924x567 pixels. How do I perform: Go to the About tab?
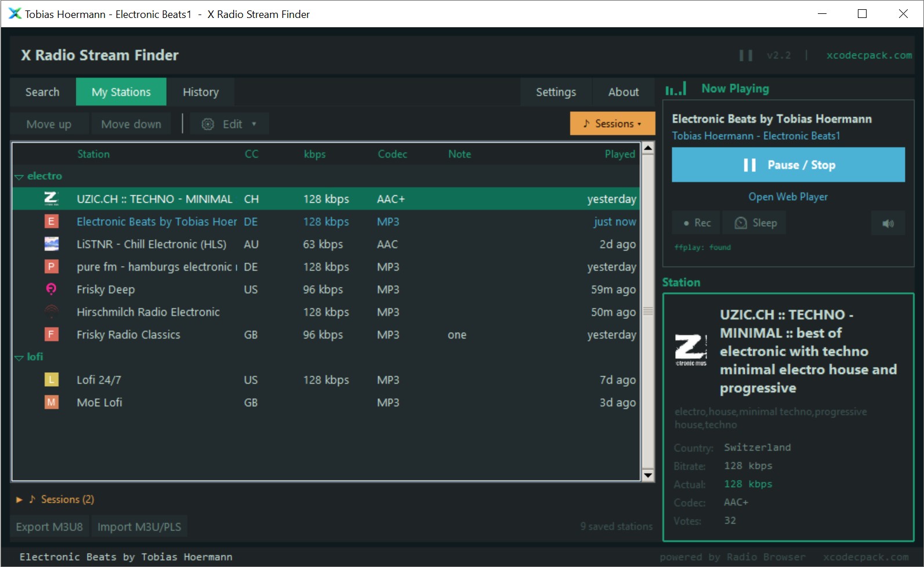point(624,92)
